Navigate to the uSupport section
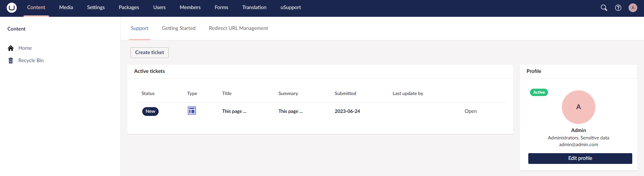 pyautogui.click(x=290, y=7)
